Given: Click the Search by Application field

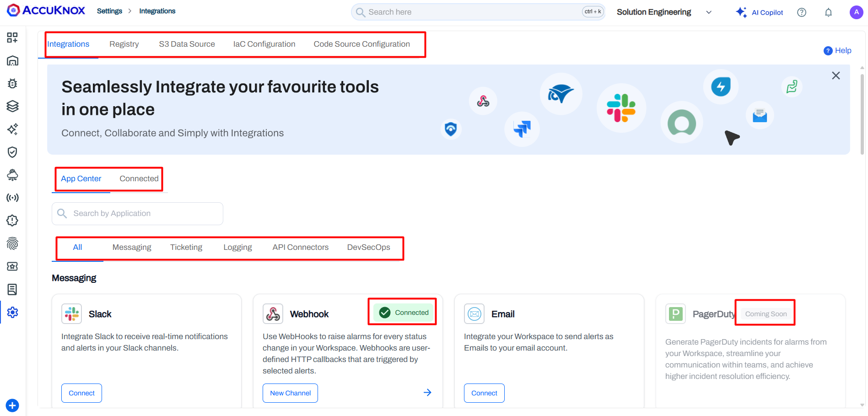Looking at the screenshot, I should click(137, 213).
